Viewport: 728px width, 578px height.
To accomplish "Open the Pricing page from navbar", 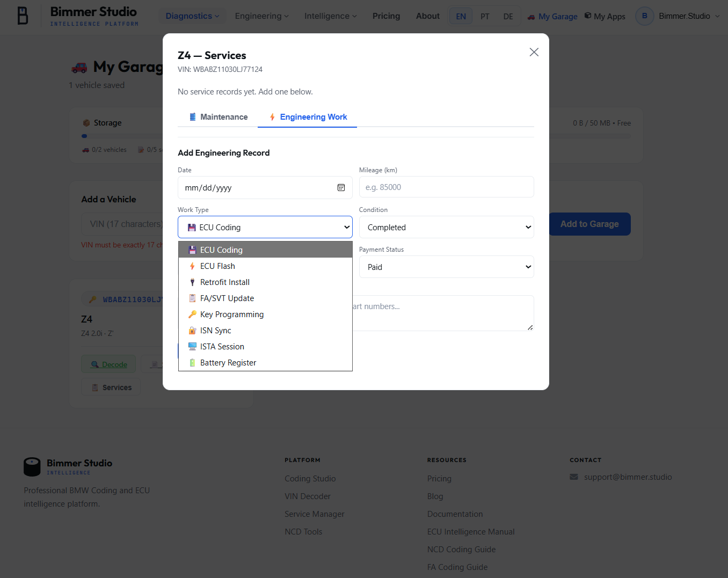I will point(387,16).
